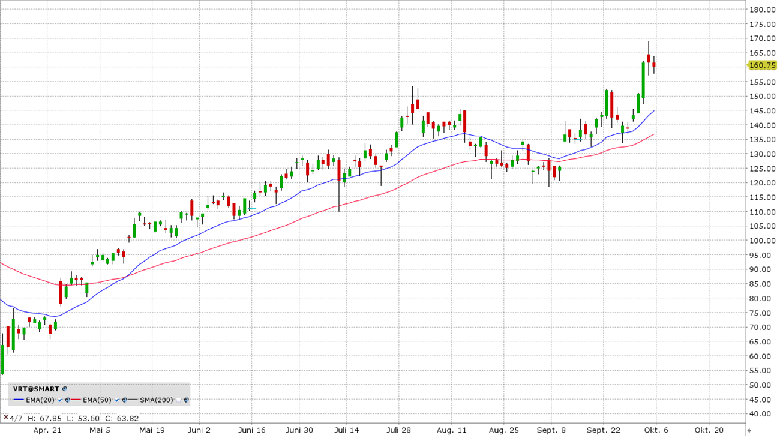This screenshot has width=780, height=438.
Task: Click the Mai 5 date axis label
Action: pyautogui.click(x=100, y=431)
